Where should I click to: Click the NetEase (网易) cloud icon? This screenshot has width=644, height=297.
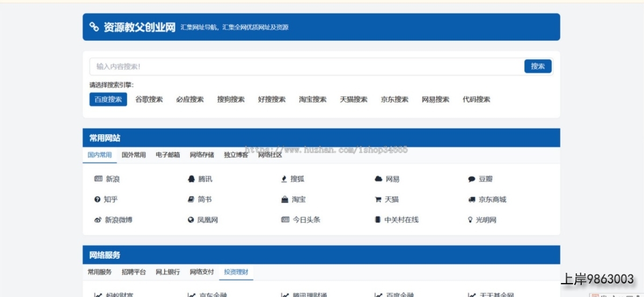[378, 179]
